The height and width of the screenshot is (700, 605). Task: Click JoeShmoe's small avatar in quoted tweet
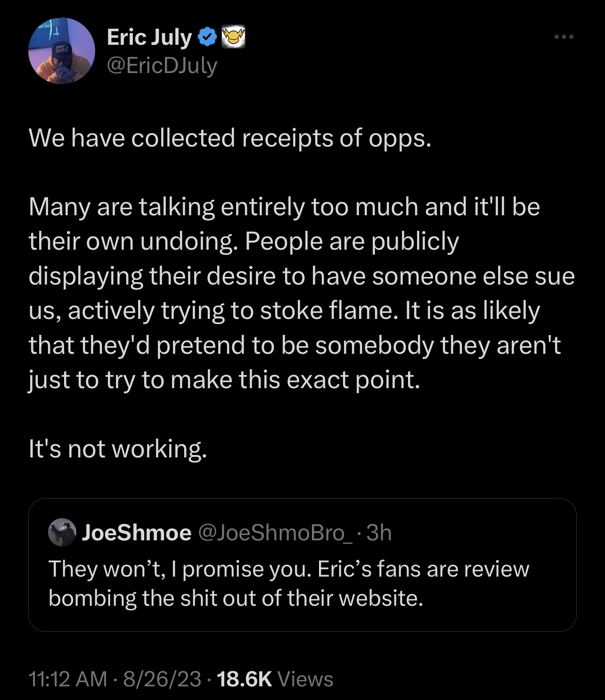[62, 532]
